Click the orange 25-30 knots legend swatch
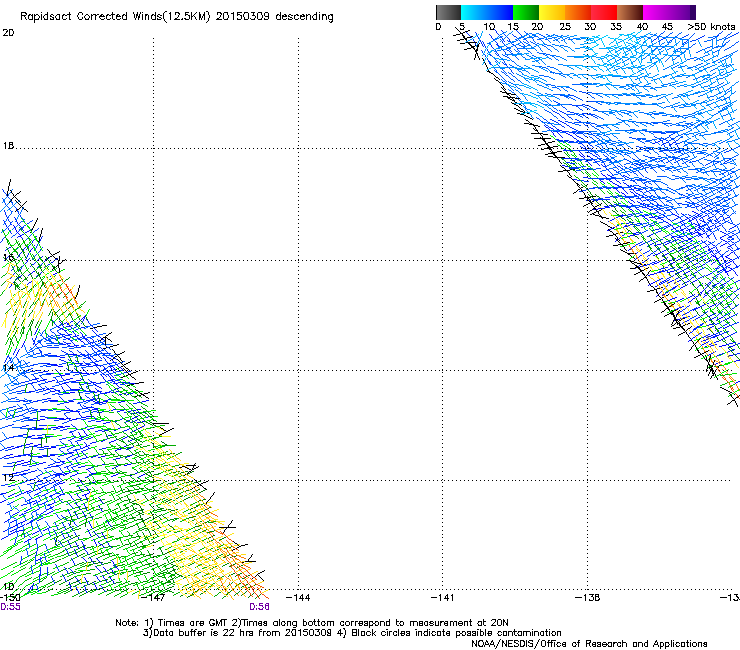The height and width of the screenshot is (650, 740). [578, 12]
